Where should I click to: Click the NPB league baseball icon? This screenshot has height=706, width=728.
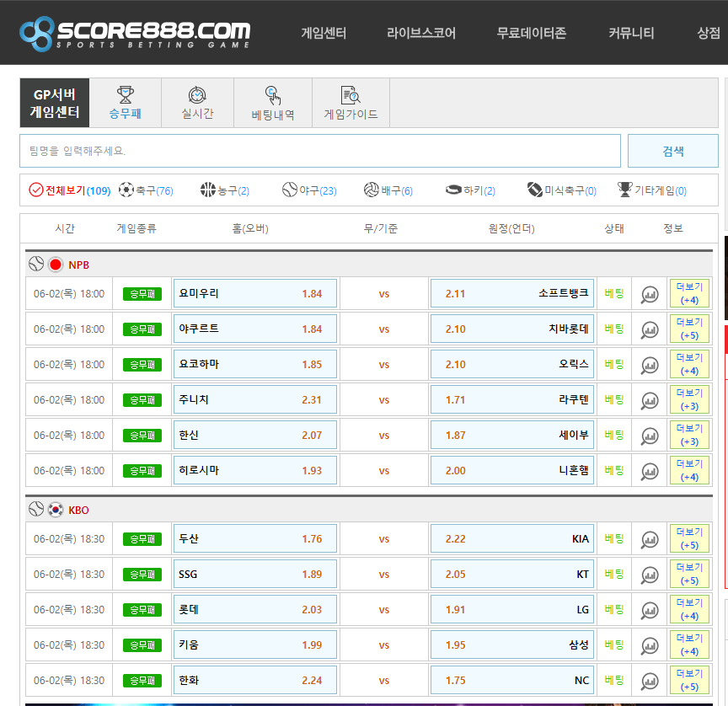click(36, 264)
